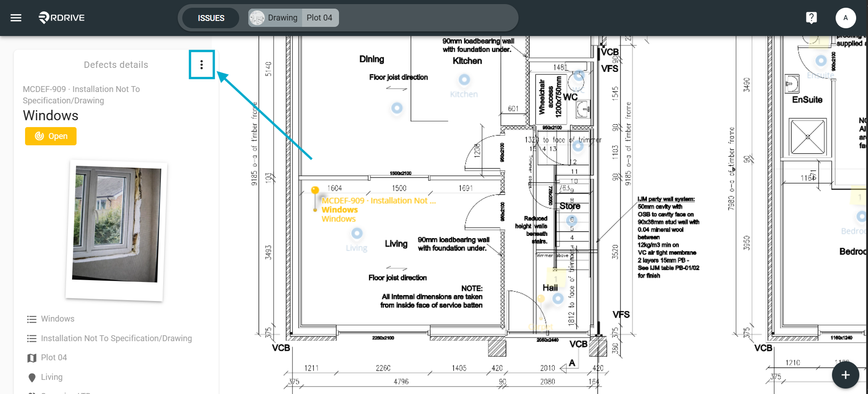Open the window defect photo thumbnail
Image resolution: width=868 pixels, height=394 pixels.
point(117,230)
